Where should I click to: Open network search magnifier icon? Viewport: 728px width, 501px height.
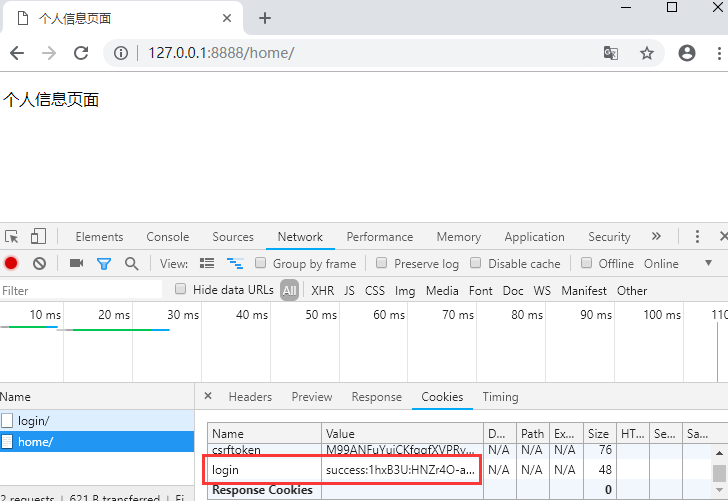point(131,264)
